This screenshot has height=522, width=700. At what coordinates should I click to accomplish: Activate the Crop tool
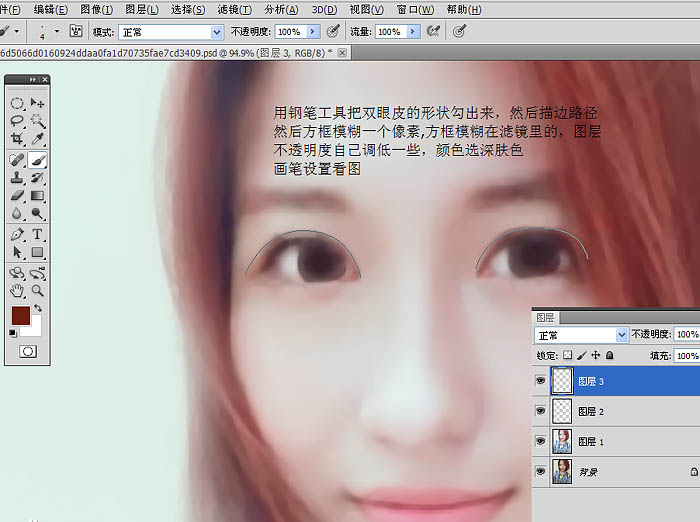point(17,140)
